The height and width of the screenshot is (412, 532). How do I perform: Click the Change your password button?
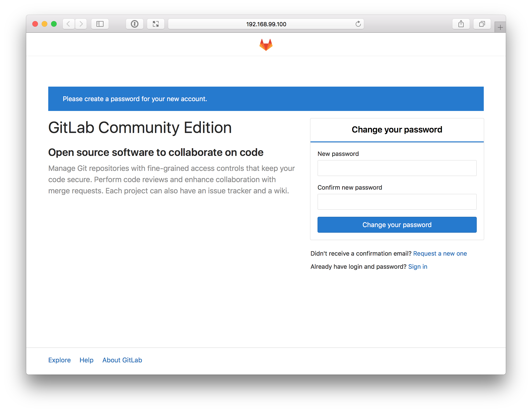[x=397, y=224]
